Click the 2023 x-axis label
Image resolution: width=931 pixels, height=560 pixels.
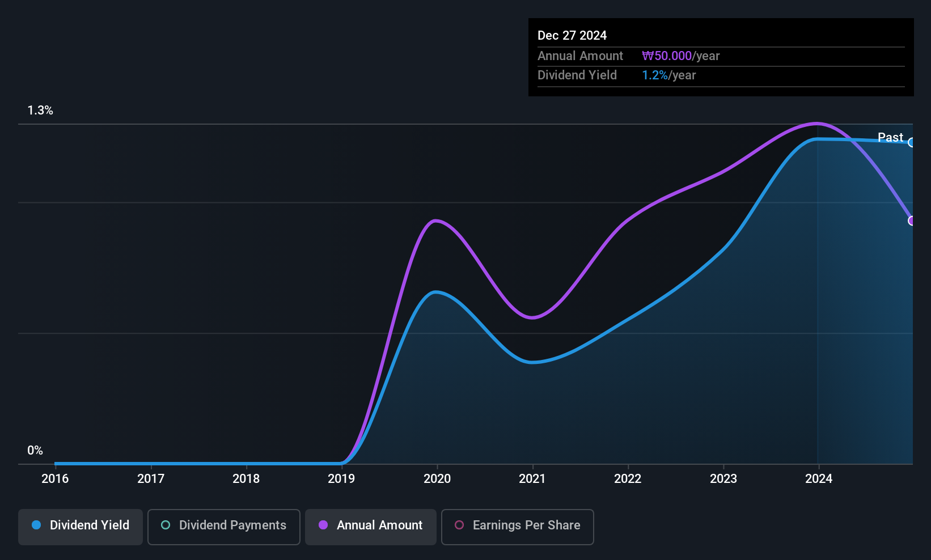pyautogui.click(x=723, y=479)
